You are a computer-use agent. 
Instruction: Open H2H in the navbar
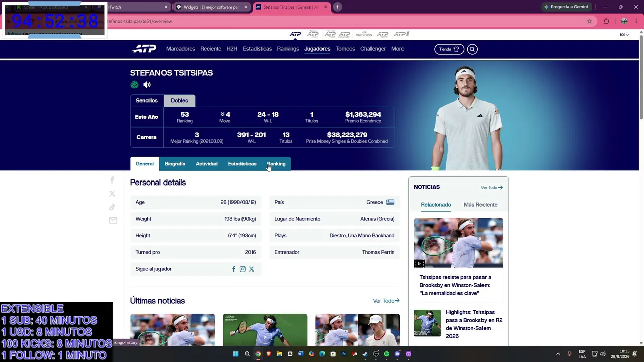point(232,49)
